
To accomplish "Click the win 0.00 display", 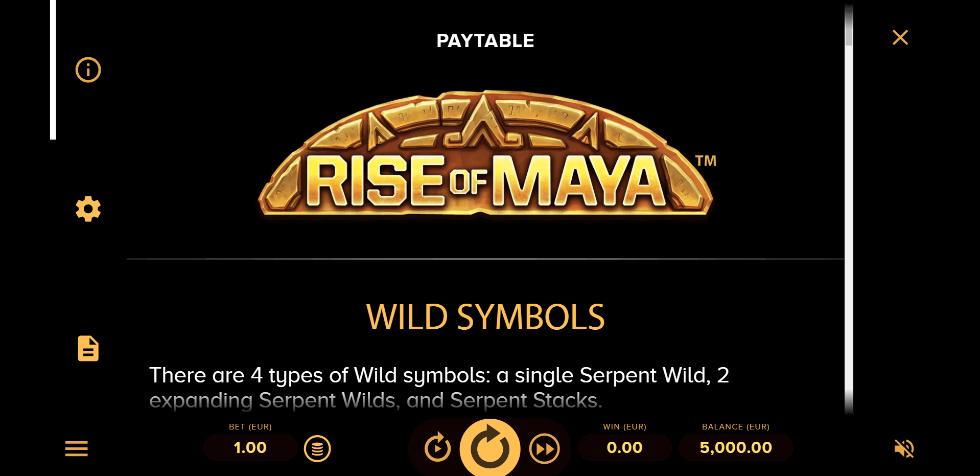I will (624, 448).
